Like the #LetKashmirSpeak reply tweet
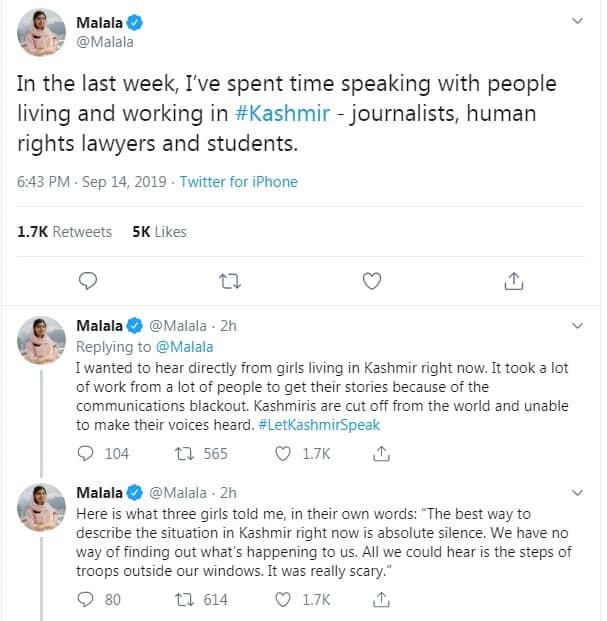 coord(282,454)
